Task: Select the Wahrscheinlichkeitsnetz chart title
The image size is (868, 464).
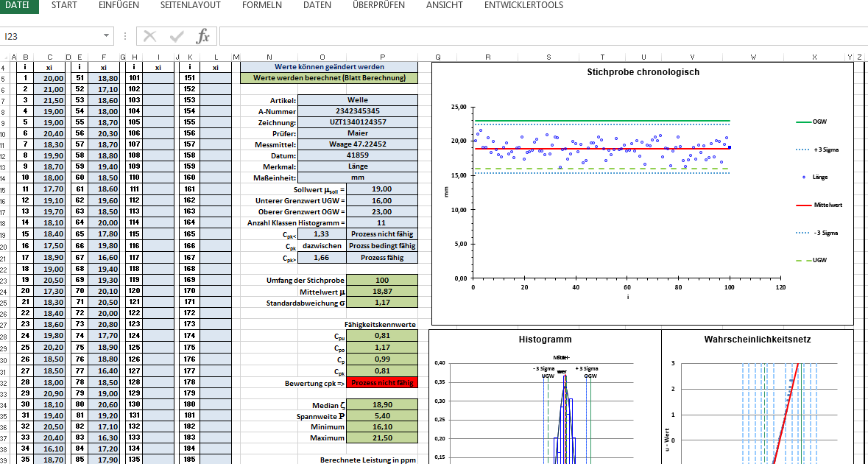Action: 758,340
